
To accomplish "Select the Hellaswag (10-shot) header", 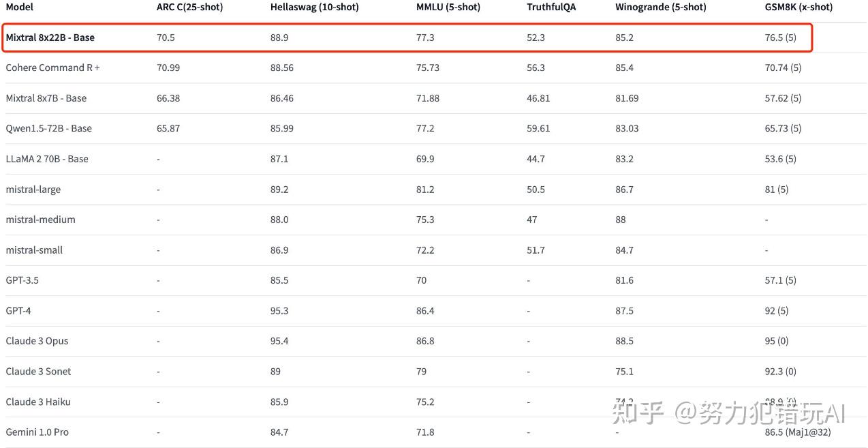I will pos(314,8).
